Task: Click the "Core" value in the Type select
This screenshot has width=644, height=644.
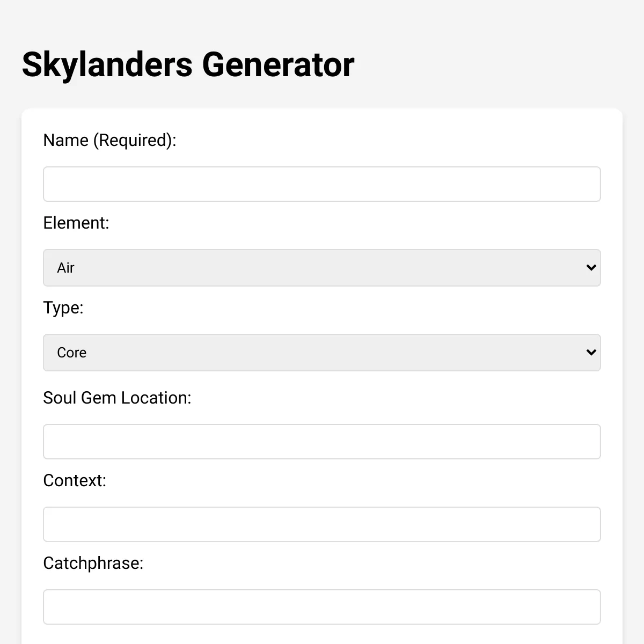Action: 72,353
